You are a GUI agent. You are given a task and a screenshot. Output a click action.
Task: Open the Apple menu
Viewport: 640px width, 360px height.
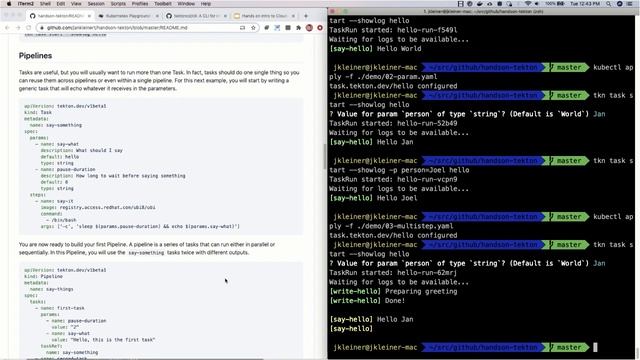(x=9, y=4)
